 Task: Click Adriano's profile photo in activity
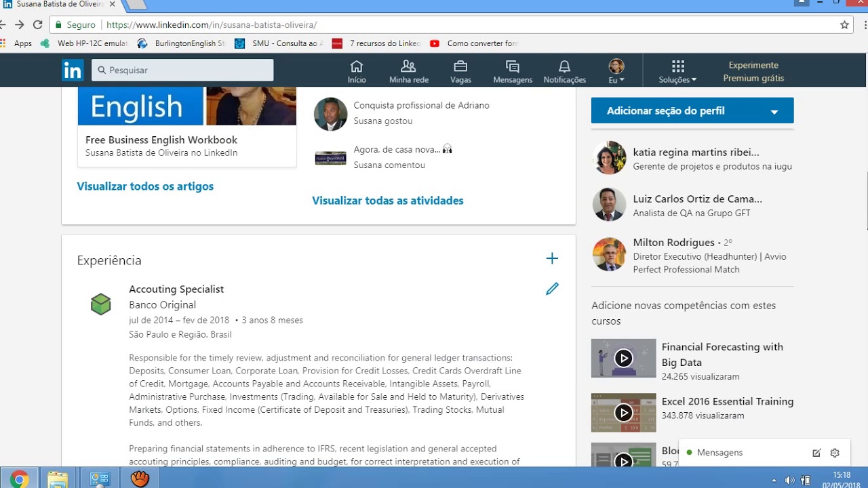[x=331, y=114]
